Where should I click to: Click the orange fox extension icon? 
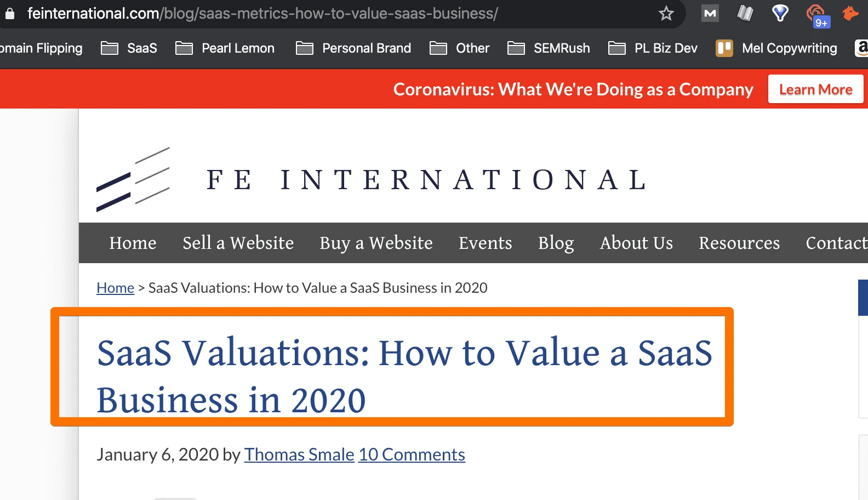(x=850, y=13)
